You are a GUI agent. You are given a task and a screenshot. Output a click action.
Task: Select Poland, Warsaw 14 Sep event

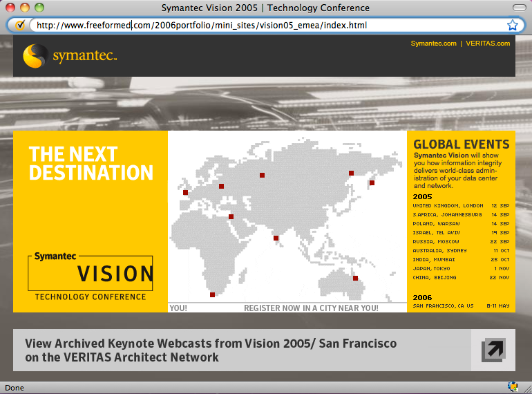click(x=461, y=224)
